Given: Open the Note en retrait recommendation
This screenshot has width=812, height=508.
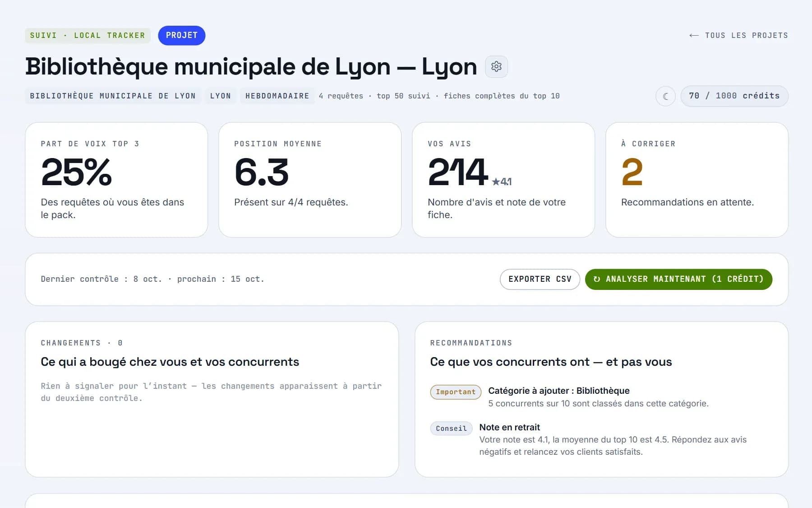Looking at the screenshot, I should (510, 427).
